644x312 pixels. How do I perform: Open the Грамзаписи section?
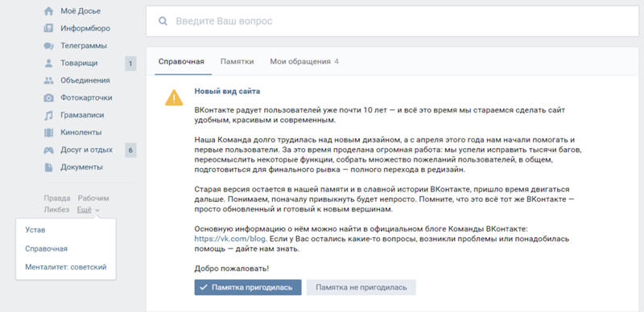point(82,115)
